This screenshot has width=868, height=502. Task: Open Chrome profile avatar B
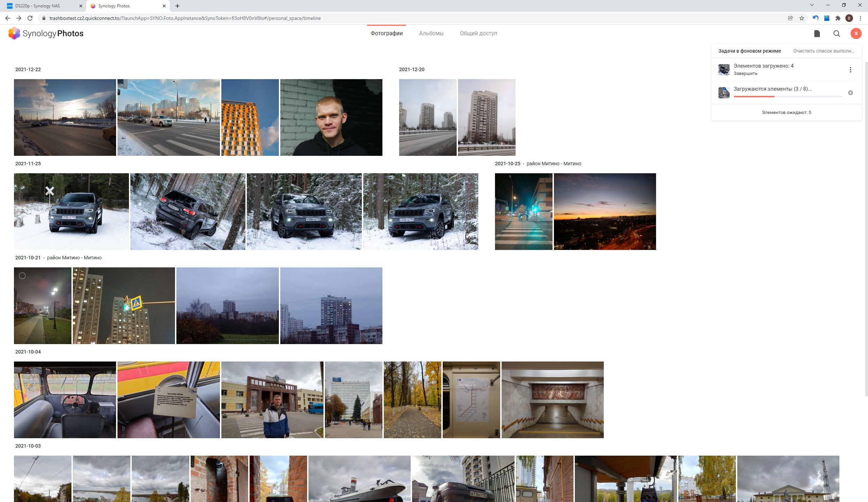pyautogui.click(x=849, y=18)
